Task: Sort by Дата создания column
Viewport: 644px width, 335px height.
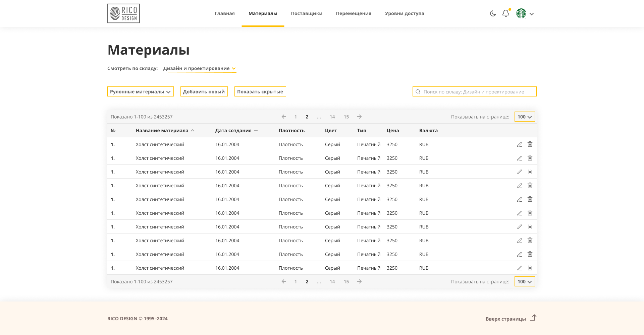Action: coord(236,130)
